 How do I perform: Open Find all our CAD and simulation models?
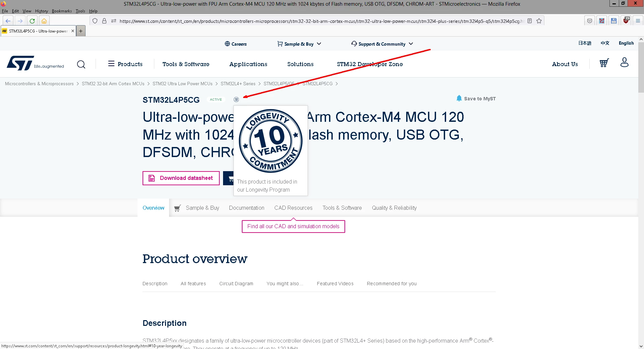point(293,226)
